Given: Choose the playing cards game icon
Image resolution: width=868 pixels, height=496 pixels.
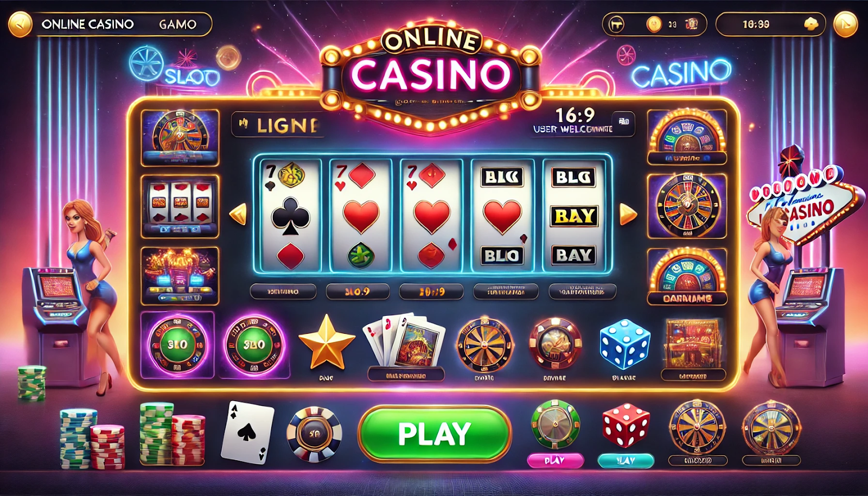Looking at the screenshot, I should (x=405, y=340).
